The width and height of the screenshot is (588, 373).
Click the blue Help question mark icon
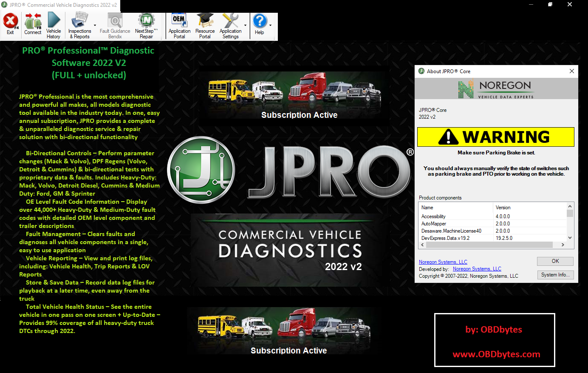pos(259,21)
